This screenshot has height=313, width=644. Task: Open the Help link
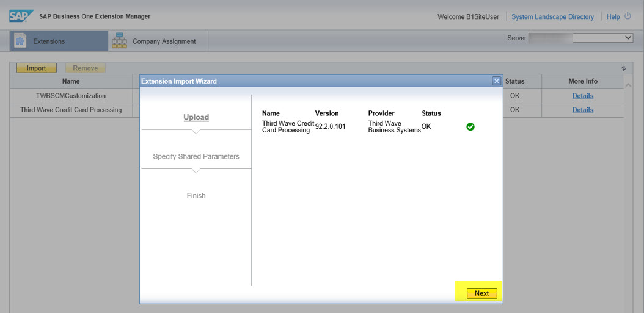[613, 17]
